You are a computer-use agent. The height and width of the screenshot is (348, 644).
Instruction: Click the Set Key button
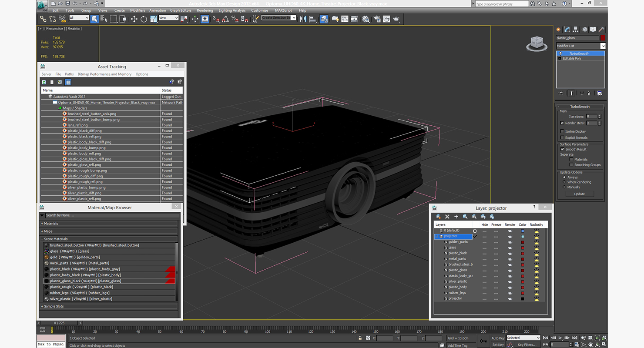pyautogui.click(x=498, y=345)
